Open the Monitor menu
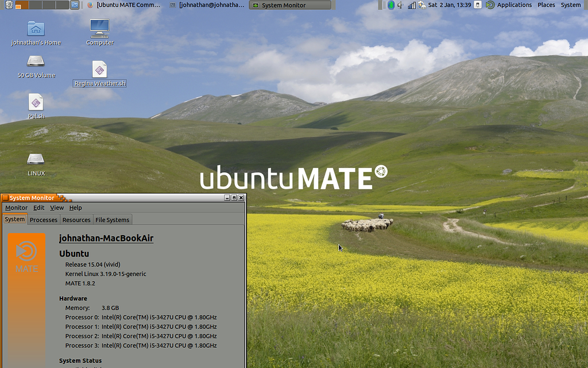Image resolution: width=588 pixels, height=368 pixels. [16, 208]
